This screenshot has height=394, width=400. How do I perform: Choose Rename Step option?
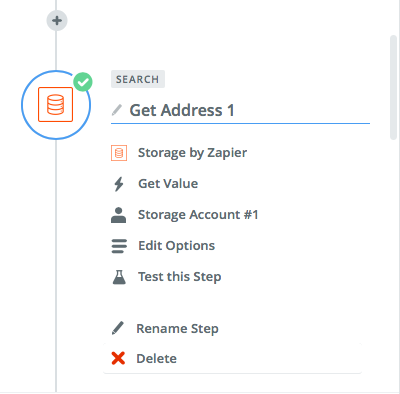(177, 329)
